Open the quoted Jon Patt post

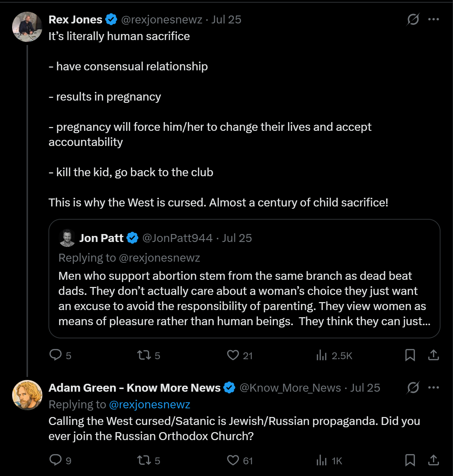(x=244, y=279)
